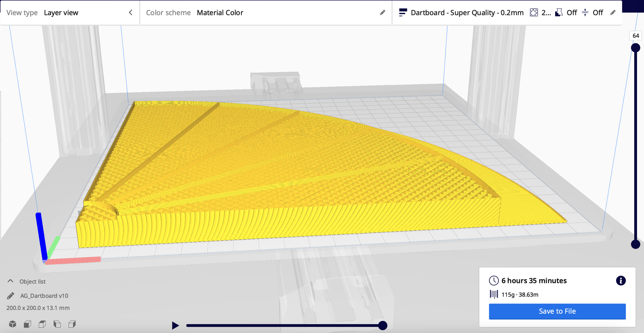
Task: Click the Save to File button
Action: click(557, 311)
